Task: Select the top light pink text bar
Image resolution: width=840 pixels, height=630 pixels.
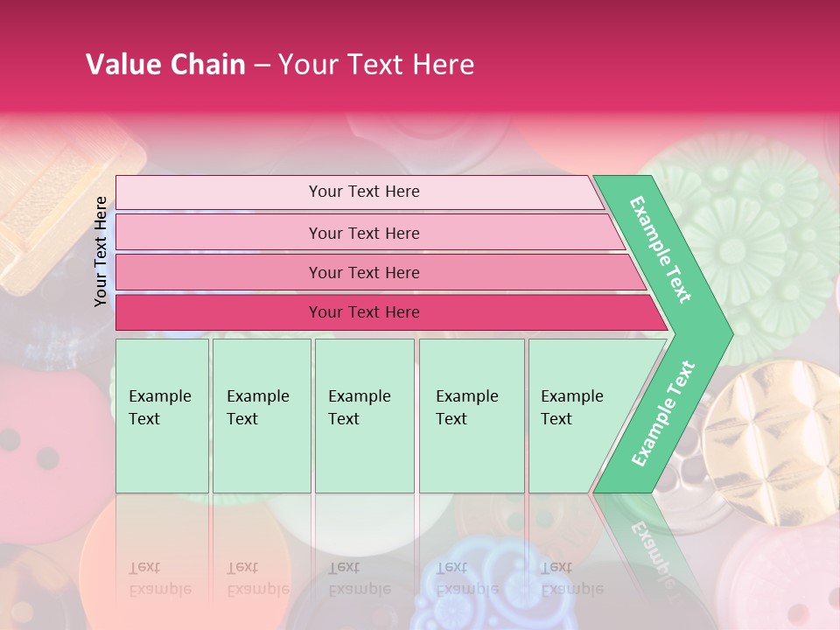Action: [363, 192]
